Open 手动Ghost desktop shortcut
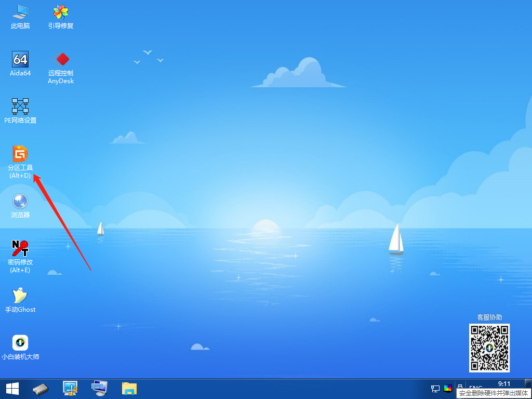532x399 pixels. click(20, 300)
